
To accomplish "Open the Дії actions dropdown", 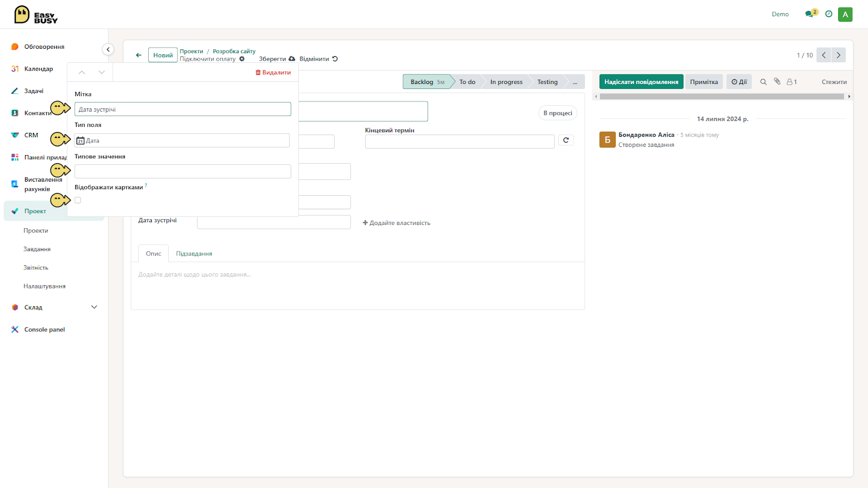I will (739, 82).
